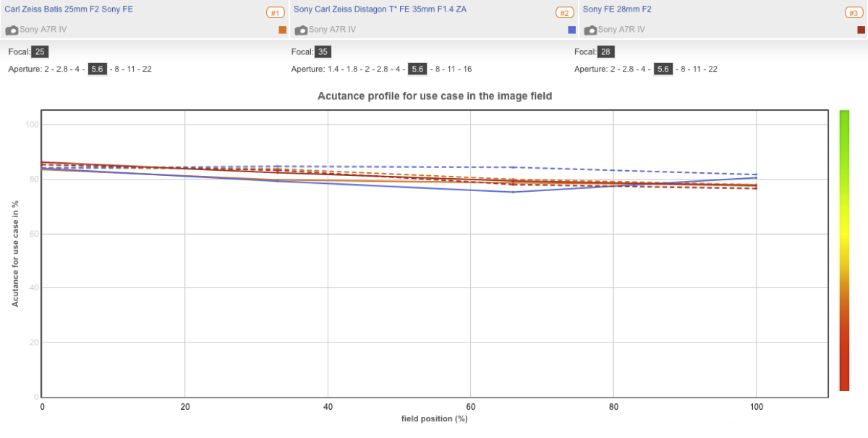Viewport: 868px width, 438px height.
Task: Click camera icon under Sony FE 28mm F2
Action: click(590, 30)
